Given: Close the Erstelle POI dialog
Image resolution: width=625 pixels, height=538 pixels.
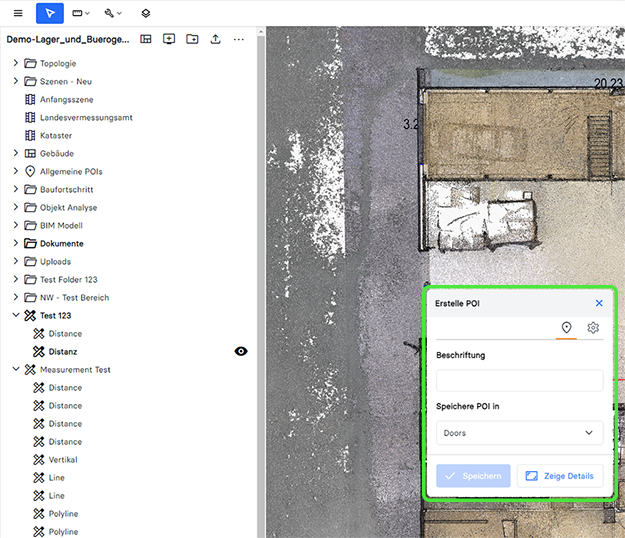Looking at the screenshot, I should [599, 303].
